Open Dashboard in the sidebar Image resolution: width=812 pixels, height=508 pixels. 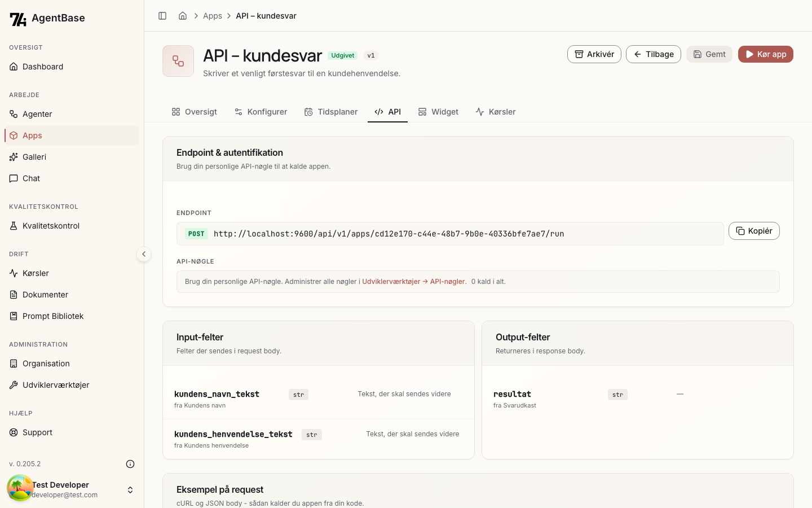point(72,67)
